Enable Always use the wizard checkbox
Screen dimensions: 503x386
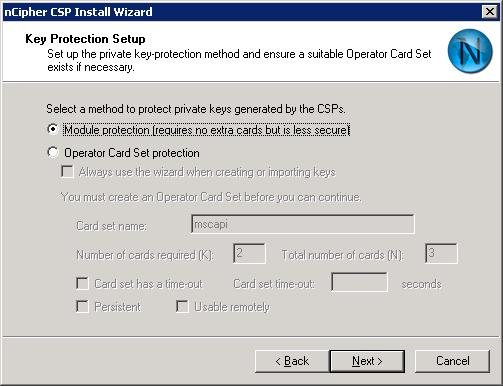click(x=67, y=172)
